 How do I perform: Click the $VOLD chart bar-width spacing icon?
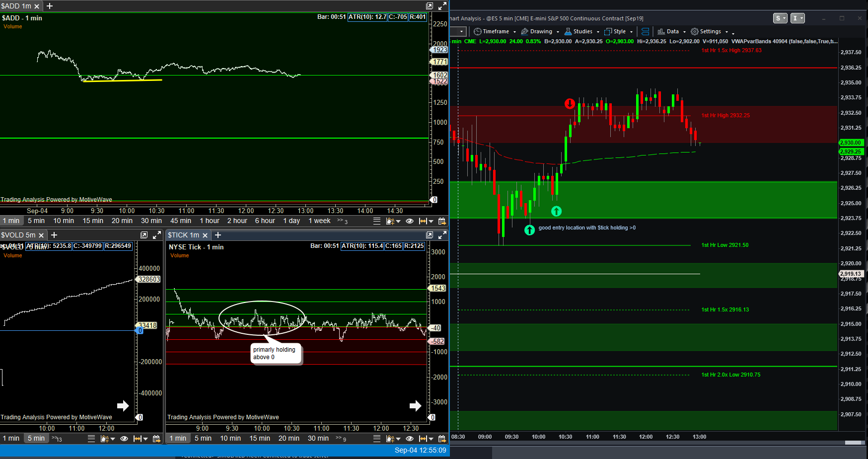click(x=138, y=439)
